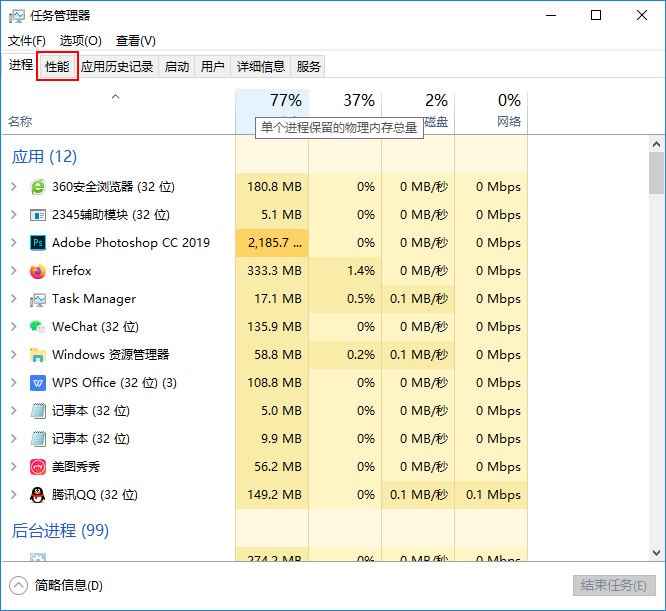This screenshot has width=666, height=611.
Task: Click the 美图秀秀 app icon
Action: 38,467
